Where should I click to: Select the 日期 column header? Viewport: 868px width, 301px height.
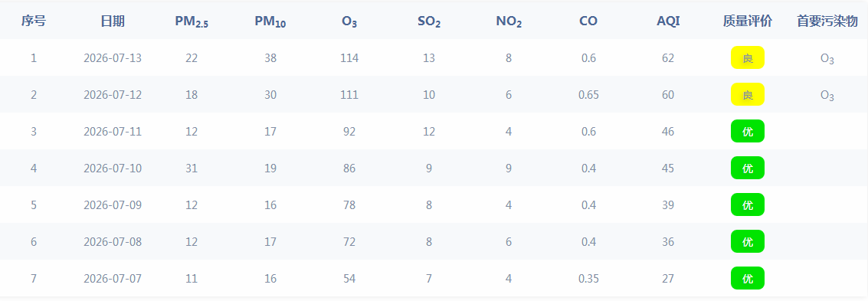pyautogui.click(x=113, y=21)
